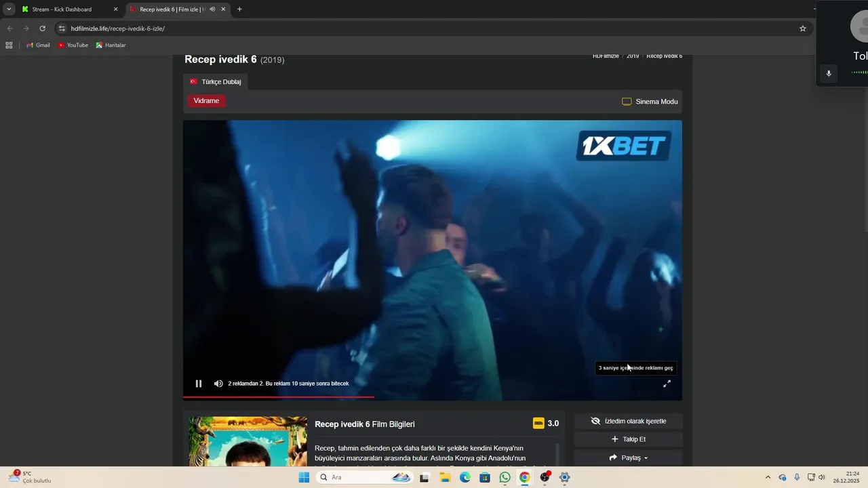Open Microsoft Store from taskbar
868x488 pixels.
point(485,477)
